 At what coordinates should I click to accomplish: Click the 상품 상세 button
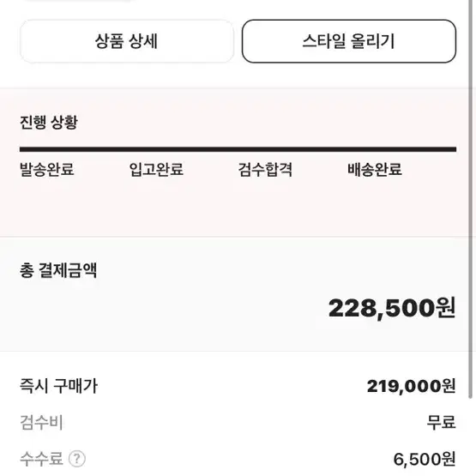pyautogui.click(x=127, y=41)
